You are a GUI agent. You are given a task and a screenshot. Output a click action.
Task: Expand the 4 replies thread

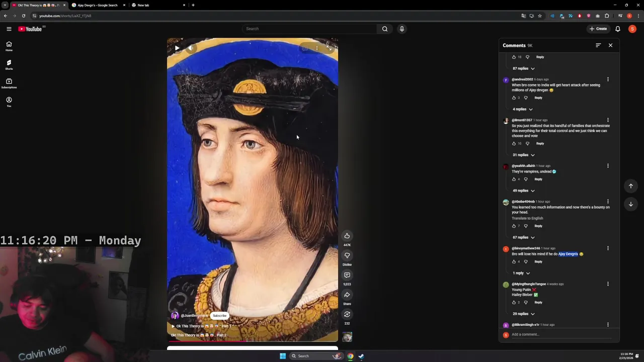pyautogui.click(x=522, y=109)
